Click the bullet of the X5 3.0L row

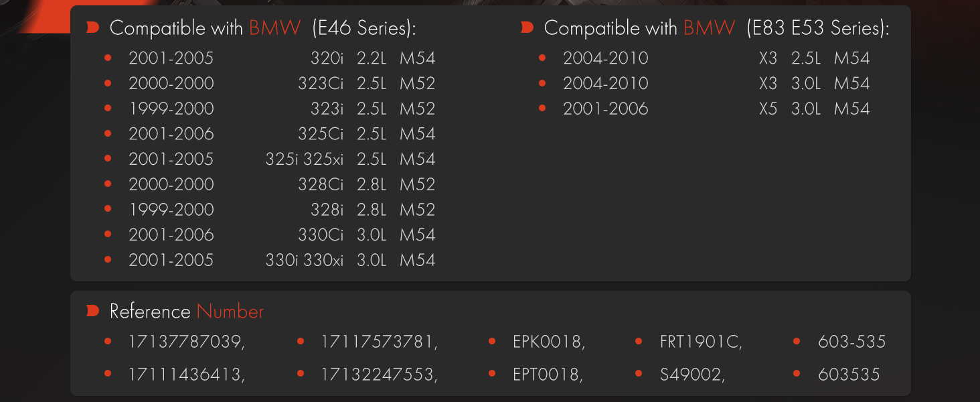coord(542,109)
